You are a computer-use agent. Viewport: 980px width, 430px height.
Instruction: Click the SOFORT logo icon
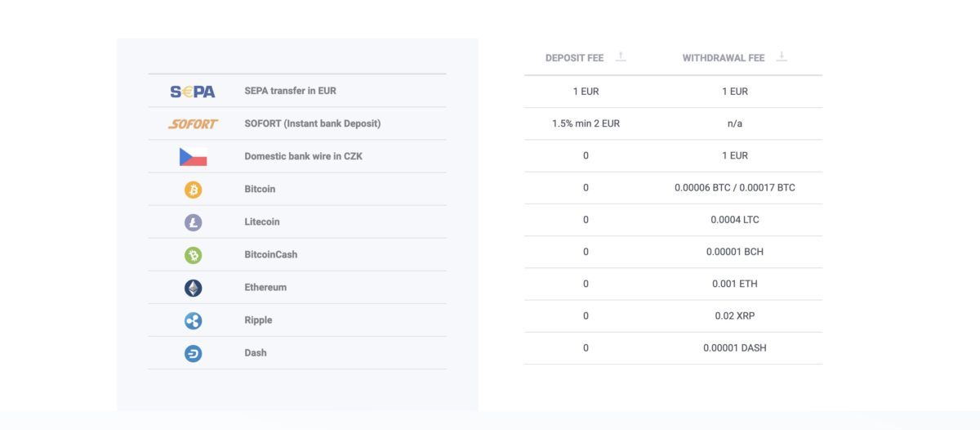tap(193, 124)
